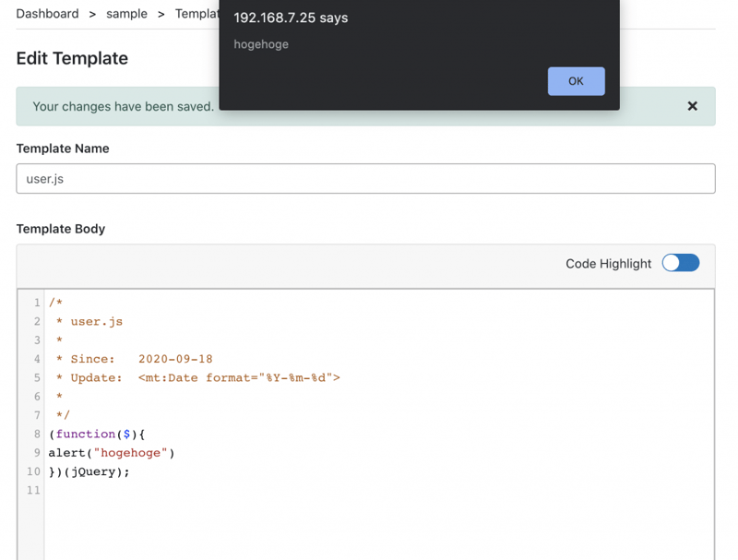738x560 pixels.
Task: Dismiss the saved-changes notification with the X icon
Action: click(x=692, y=106)
